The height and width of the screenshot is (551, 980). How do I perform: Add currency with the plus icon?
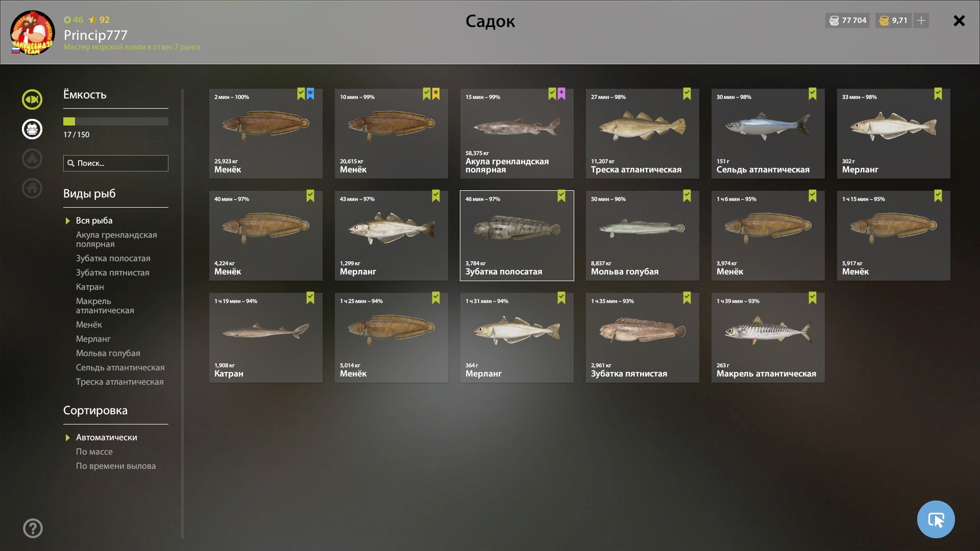[x=921, y=20]
